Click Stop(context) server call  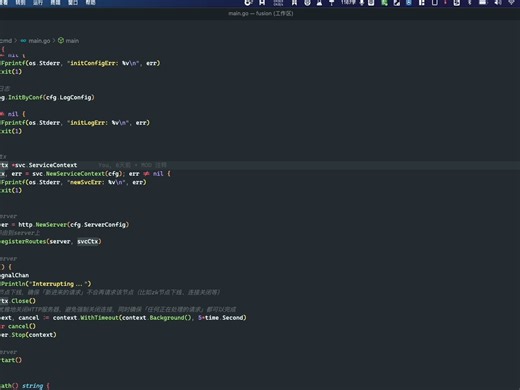click(34, 335)
